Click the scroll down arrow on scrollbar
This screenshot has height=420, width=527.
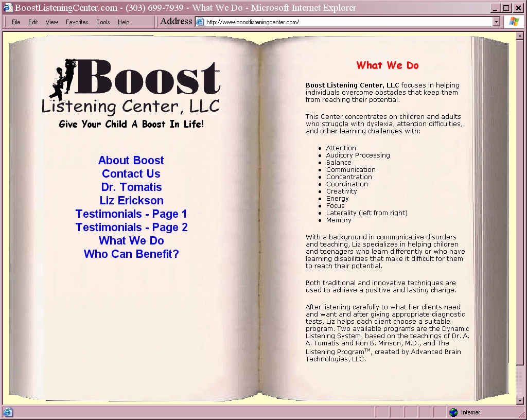click(x=520, y=400)
